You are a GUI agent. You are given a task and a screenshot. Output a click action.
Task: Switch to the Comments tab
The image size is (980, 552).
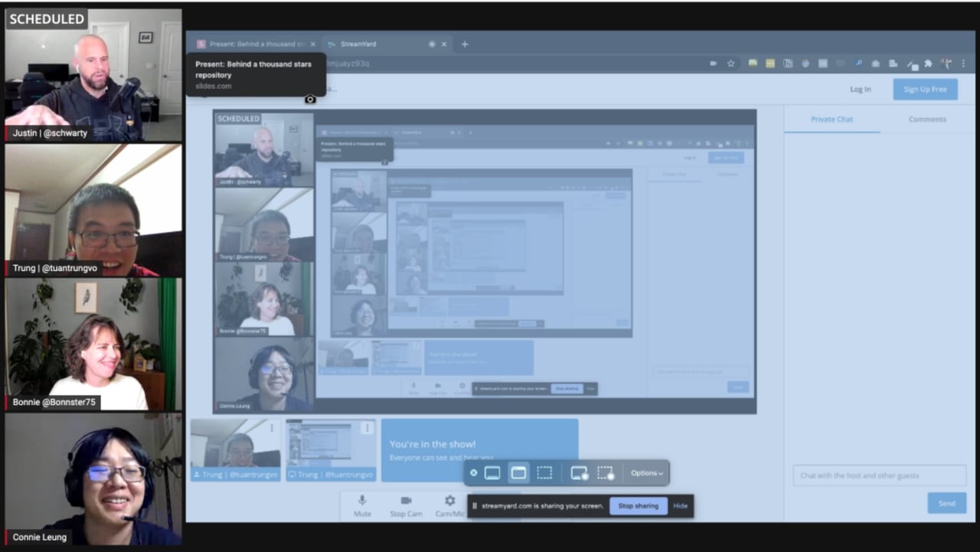(927, 119)
